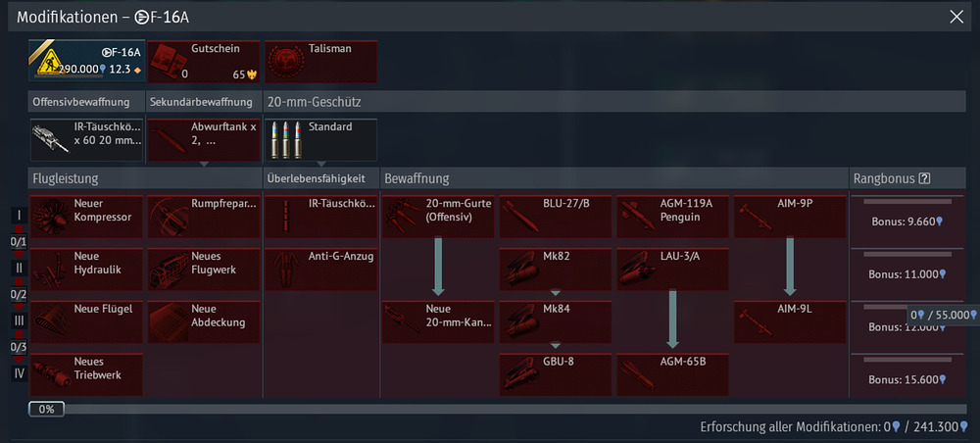Open the IR-Täuschkörper offensive weapon selector

tap(86, 140)
